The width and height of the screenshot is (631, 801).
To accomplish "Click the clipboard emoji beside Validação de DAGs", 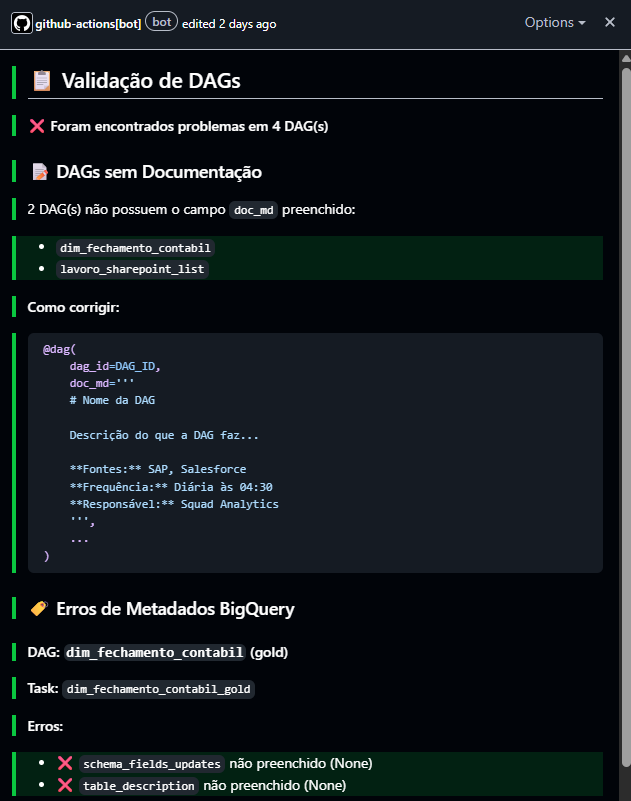I will pos(41,81).
